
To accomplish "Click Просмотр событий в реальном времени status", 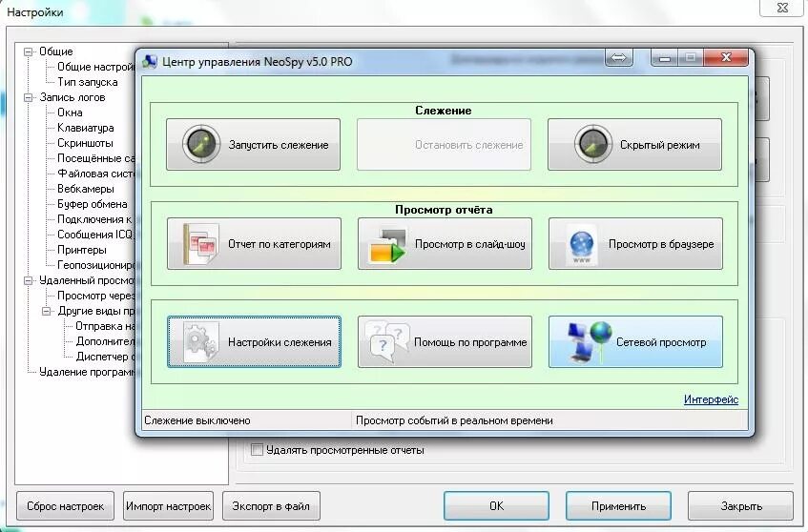I will (x=454, y=420).
